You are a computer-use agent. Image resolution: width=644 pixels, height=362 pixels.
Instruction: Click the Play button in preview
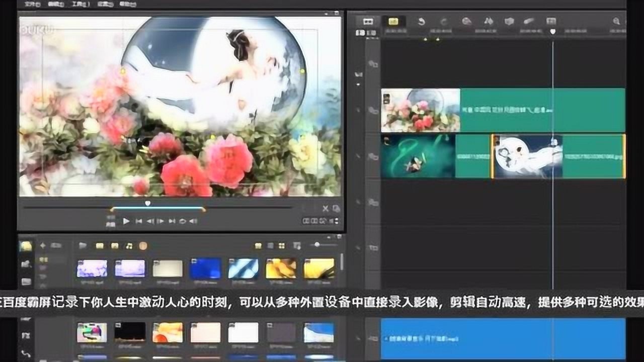(126, 221)
